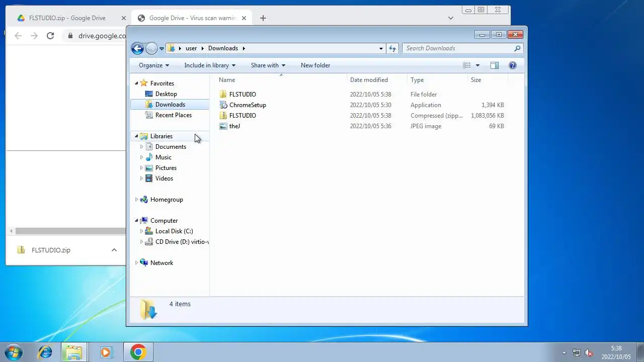The image size is (644, 362).
Task: Collapse the Libraries tree group
Action: point(136,136)
